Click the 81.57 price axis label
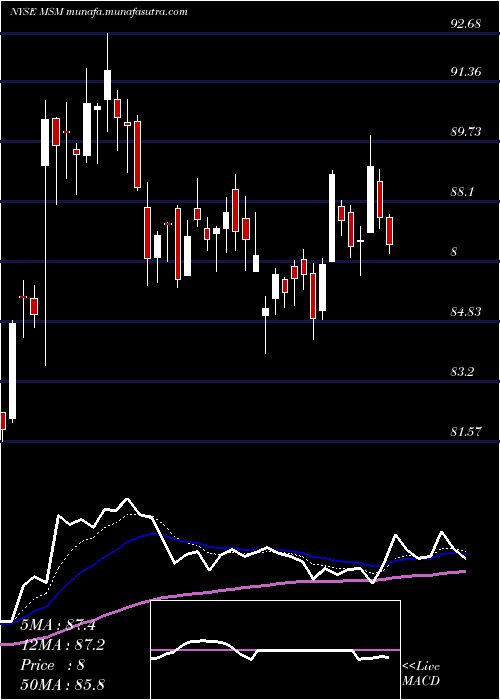500x700 pixels. (466, 431)
